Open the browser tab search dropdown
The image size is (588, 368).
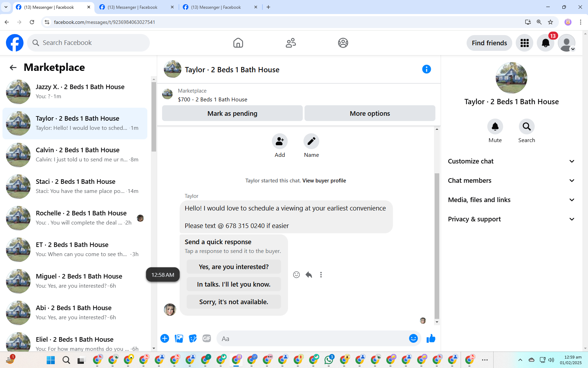[6, 7]
